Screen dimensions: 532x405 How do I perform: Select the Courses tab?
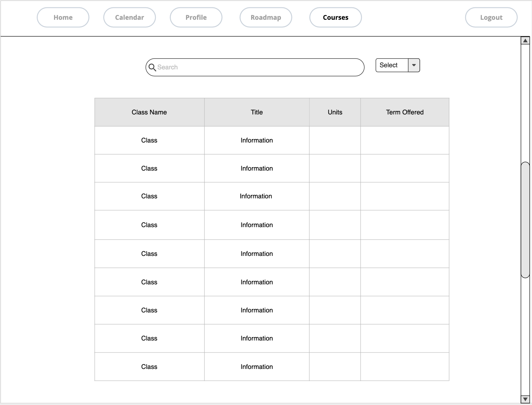point(336,17)
